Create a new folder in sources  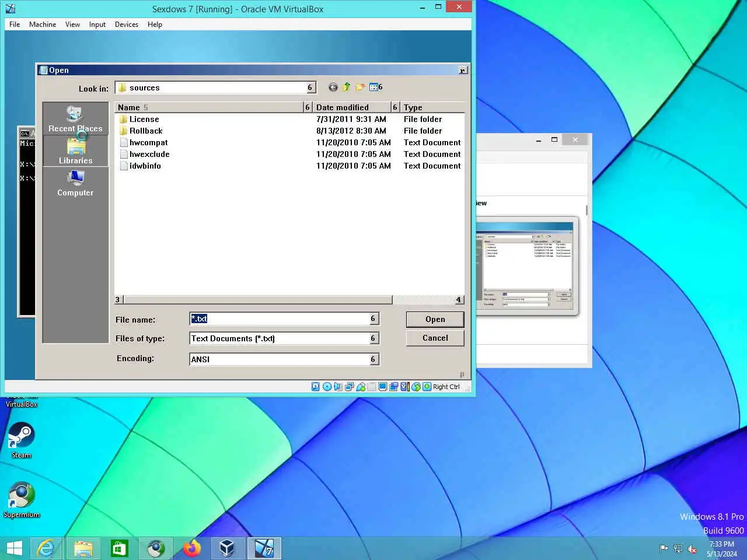(360, 87)
